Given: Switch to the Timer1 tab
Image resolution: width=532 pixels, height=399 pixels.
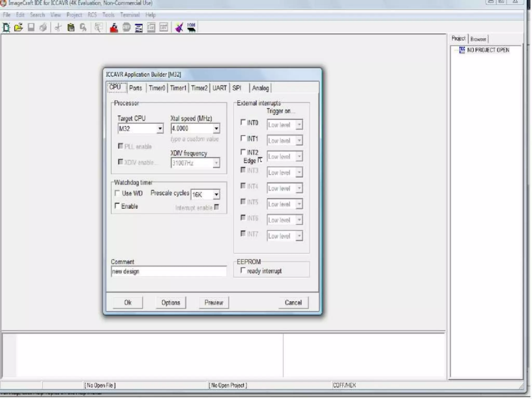Looking at the screenshot, I should point(178,88).
